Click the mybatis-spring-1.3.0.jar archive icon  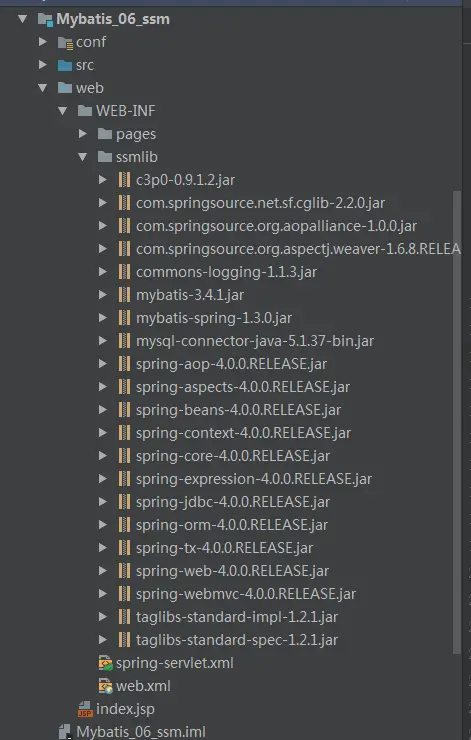click(x=125, y=318)
